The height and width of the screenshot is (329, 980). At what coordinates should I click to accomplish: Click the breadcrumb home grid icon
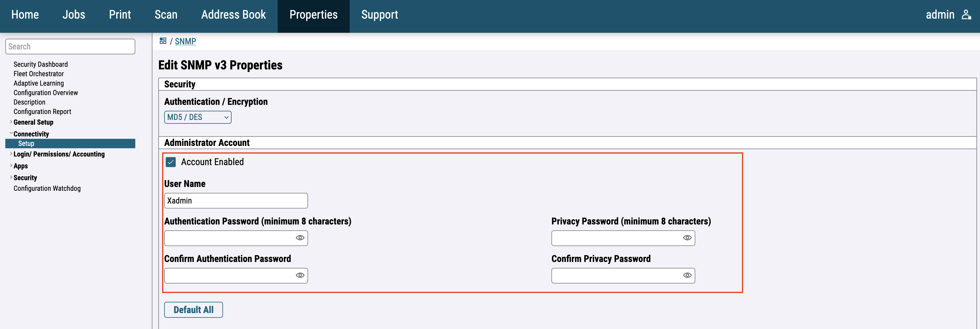pos(163,41)
